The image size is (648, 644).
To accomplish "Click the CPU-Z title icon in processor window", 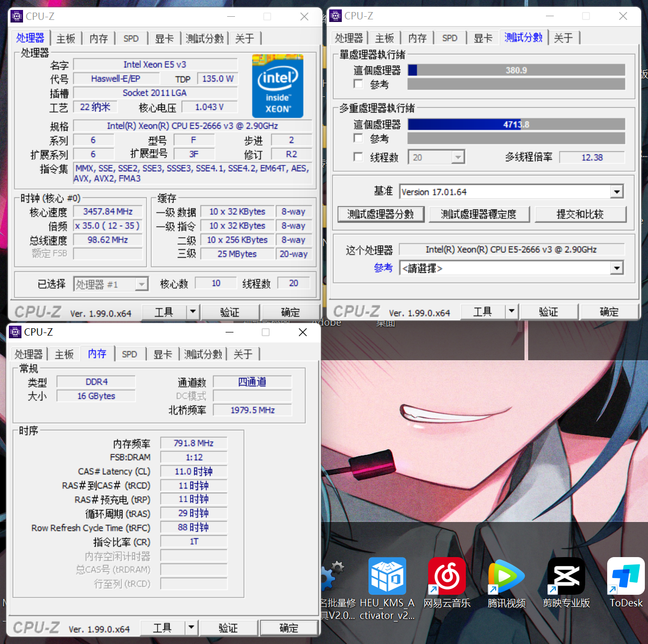I will 17,16.
